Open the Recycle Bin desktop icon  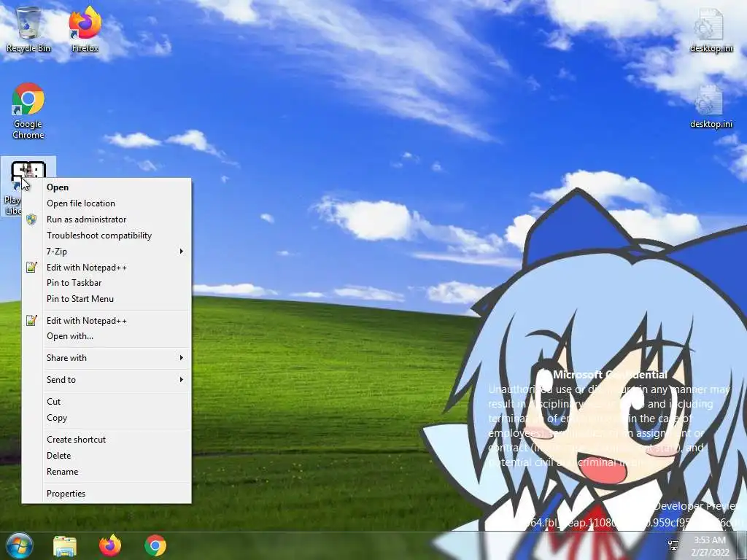tap(28, 29)
